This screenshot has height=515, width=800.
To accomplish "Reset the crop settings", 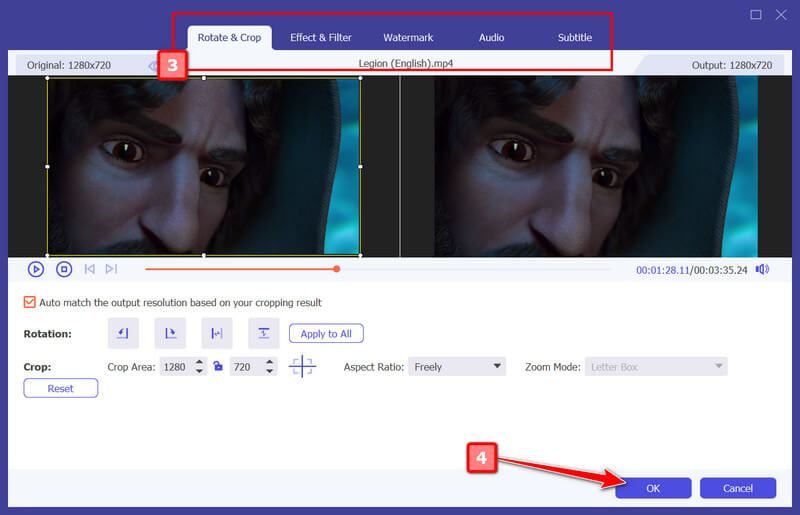I will [x=60, y=388].
